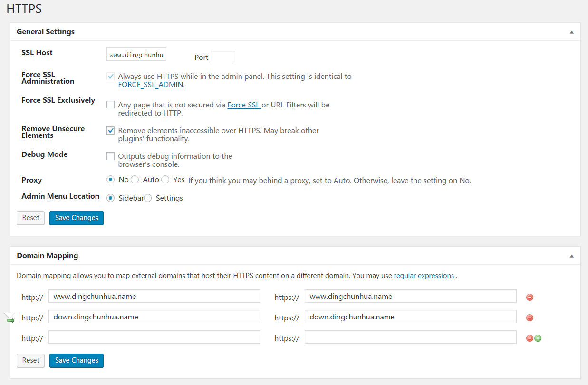Collapse the Domain Mapping panel
This screenshot has height=385, width=588.
[x=572, y=256]
